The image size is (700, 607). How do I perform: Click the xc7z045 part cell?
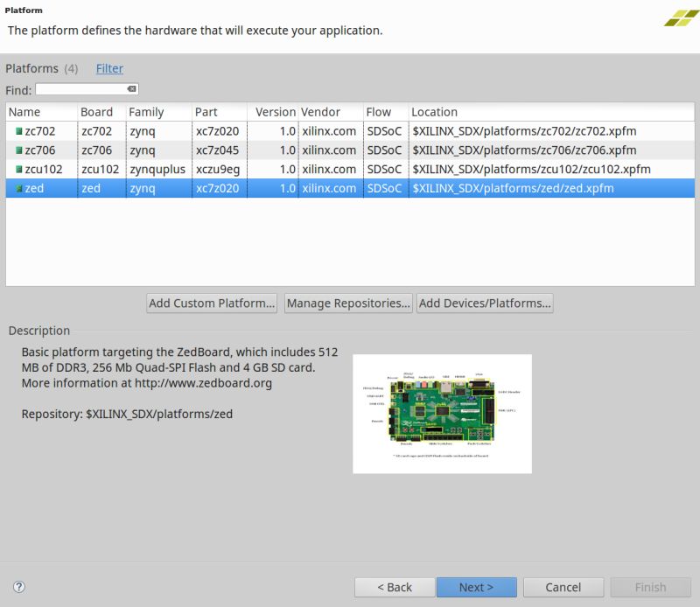click(217, 150)
